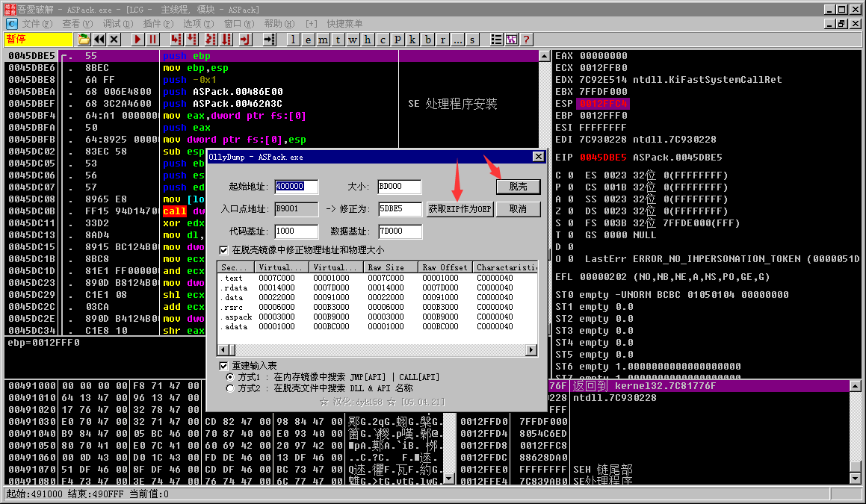Open the Windows list with the 'w' button

click(x=353, y=39)
